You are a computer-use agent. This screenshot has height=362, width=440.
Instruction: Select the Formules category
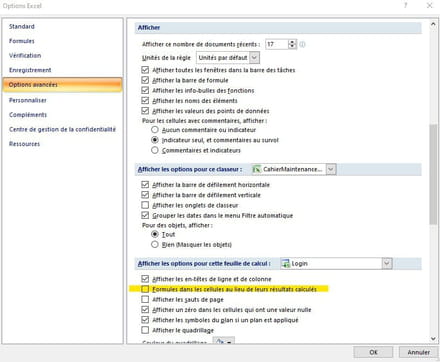[22, 41]
